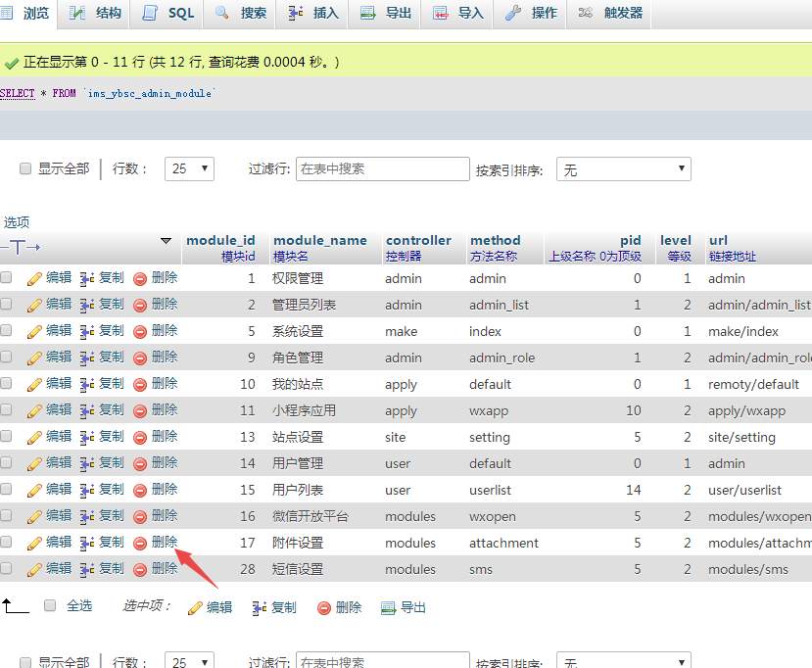Image resolution: width=812 pixels, height=668 pixels.
Task: Click the trigger icon on 触发器 tab
Action: coord(585,13)
